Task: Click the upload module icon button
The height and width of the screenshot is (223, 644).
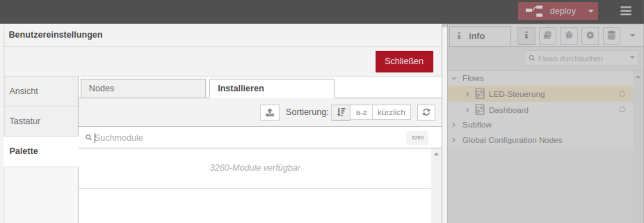Action: (x=270, y=112)
